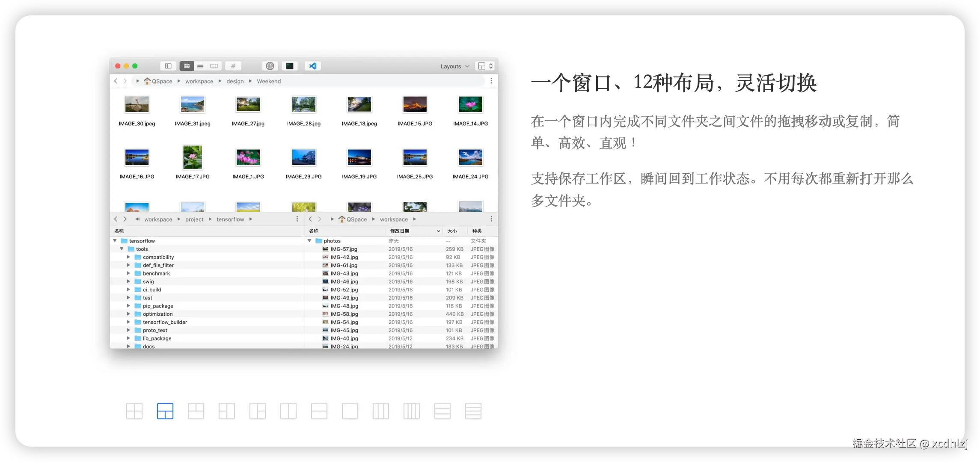
Task: Open the Layouts dropdown
Action: 454,66
